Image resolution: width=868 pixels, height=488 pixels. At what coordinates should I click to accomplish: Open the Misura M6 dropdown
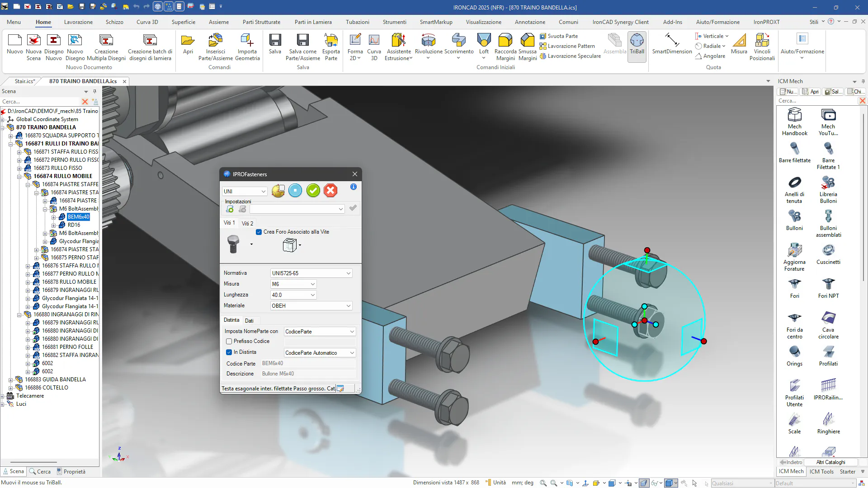coord(312,284)
